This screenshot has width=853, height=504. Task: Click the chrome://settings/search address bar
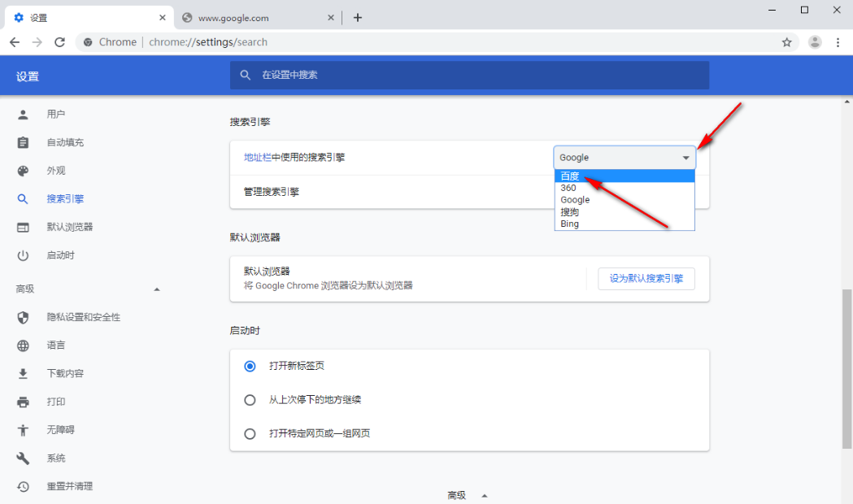pos(437,42)
